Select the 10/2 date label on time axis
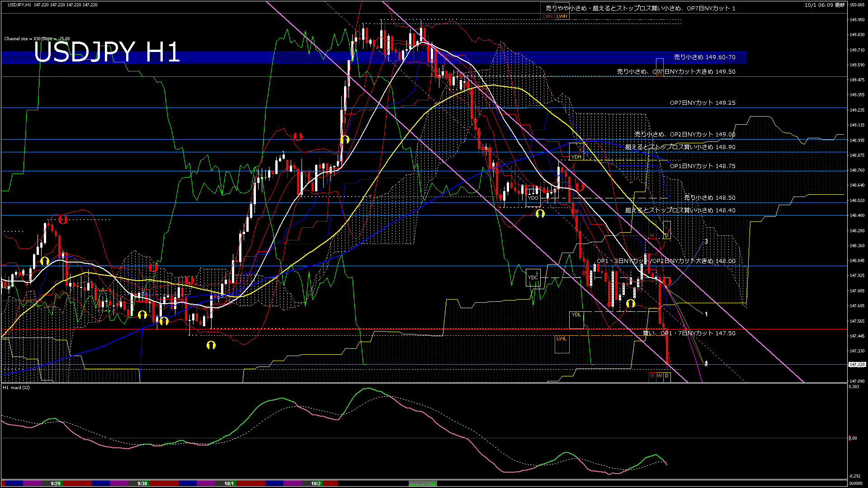Viewport: 868px width, 488px height. pos(316,483)
